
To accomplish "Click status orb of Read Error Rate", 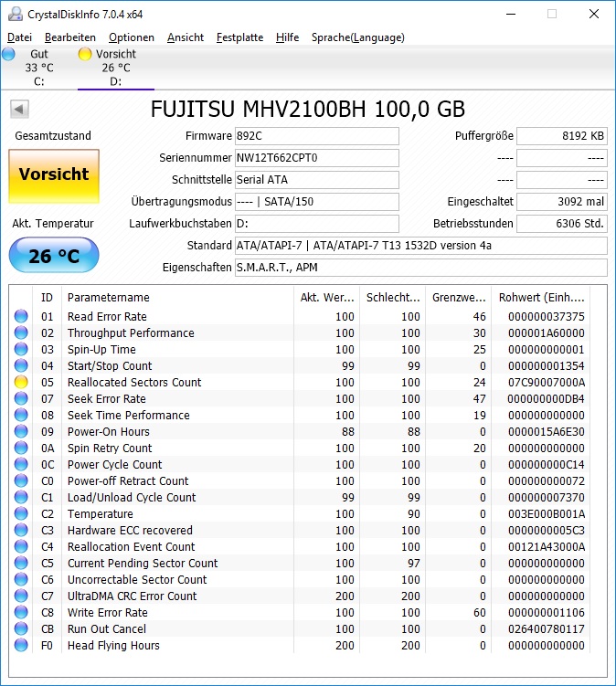I will coord(21,316).
